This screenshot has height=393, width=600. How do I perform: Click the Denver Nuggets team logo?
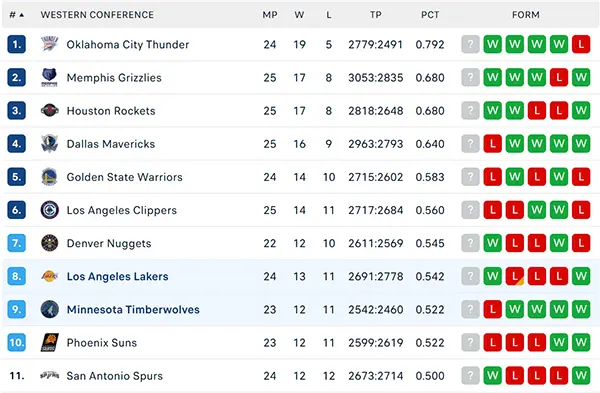[50, 243]
